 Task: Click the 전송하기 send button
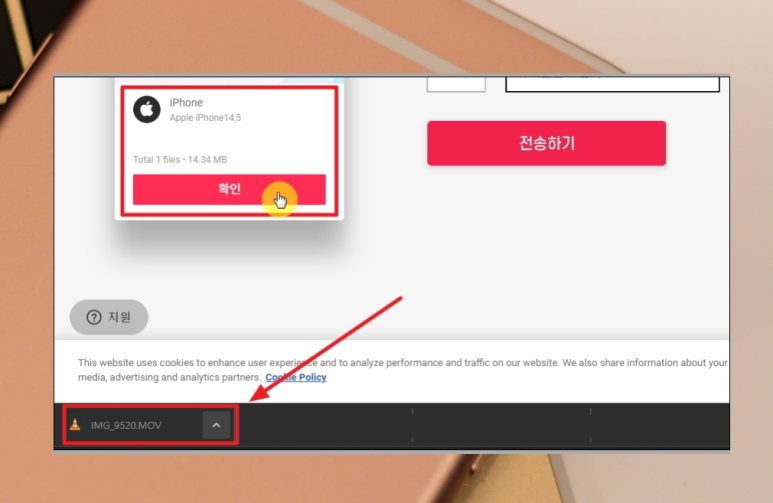coord(546,144)
